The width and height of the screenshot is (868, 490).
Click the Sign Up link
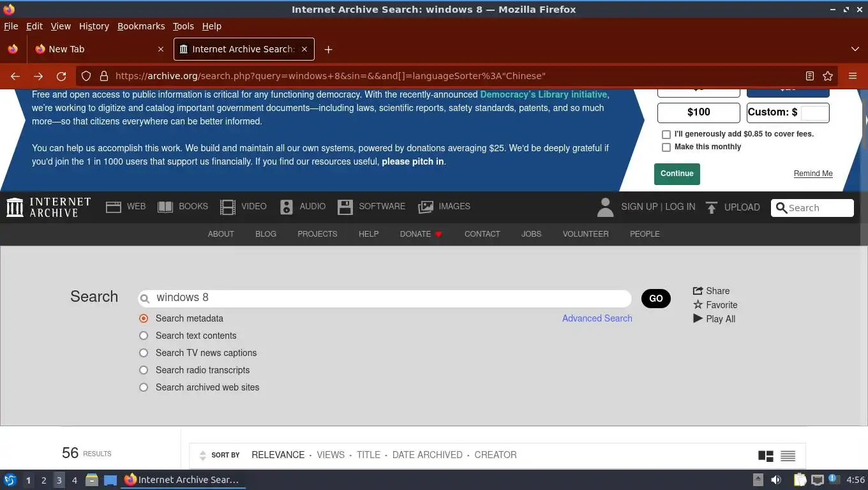click(640, 207)
